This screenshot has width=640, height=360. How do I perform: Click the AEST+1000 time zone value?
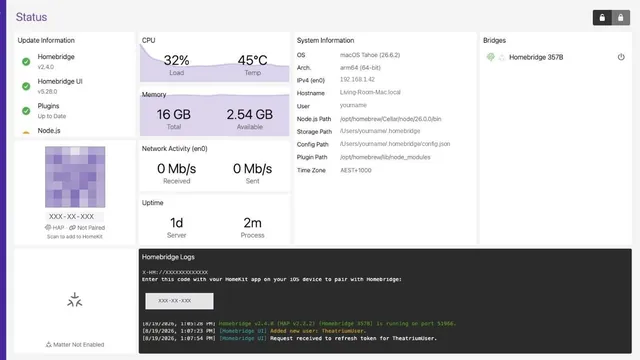click(x=356, y=170)
